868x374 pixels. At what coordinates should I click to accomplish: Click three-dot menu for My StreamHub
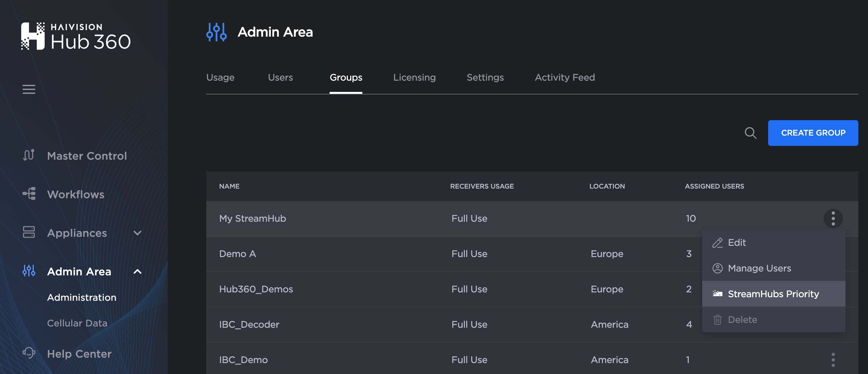[x=833, y=218]
